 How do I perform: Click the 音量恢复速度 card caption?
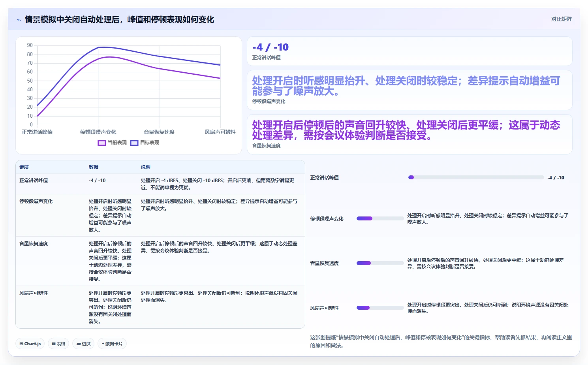[x=267, y=146]
